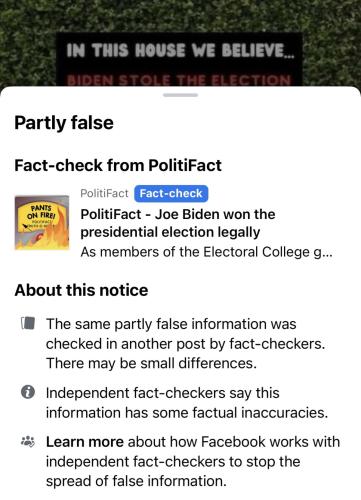The image size is (361, 500).
Task: Click the 'As members of the Electoral College' excerpt
Action: (206, 252)
